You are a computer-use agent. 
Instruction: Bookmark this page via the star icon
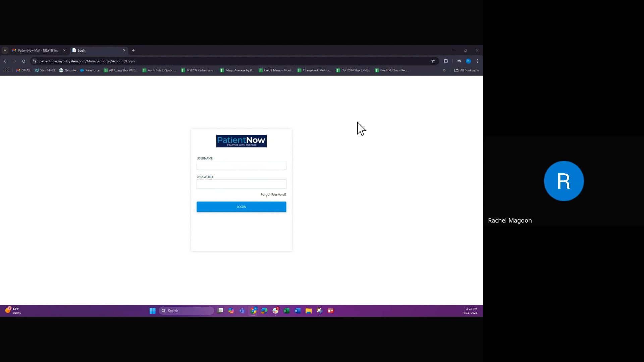click(433, 61)
